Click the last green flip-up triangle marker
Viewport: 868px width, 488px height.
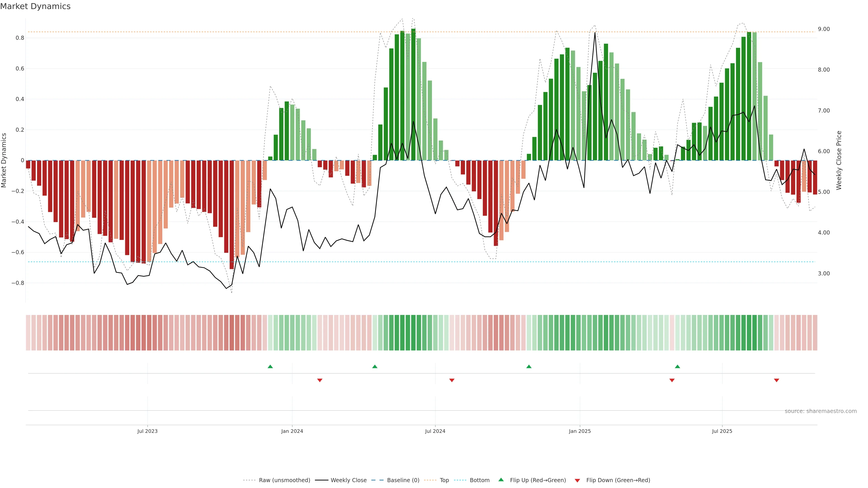click(x=677, y=366)
